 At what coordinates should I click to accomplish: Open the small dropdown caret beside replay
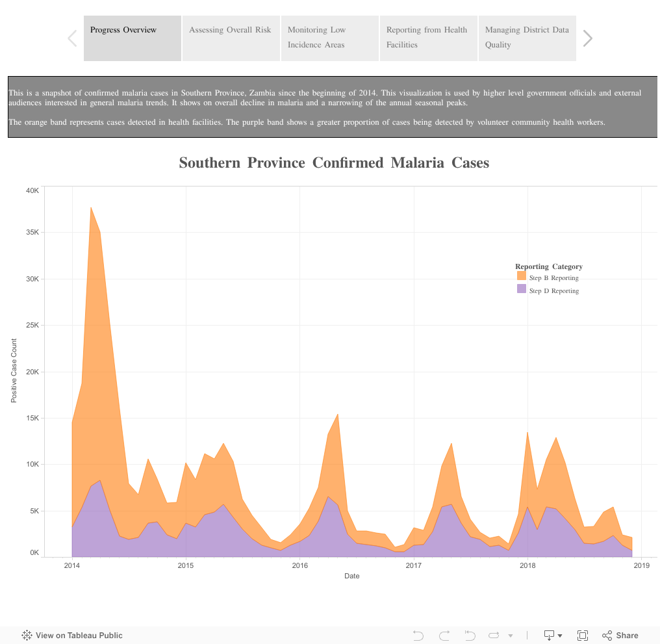coord(511,636)
